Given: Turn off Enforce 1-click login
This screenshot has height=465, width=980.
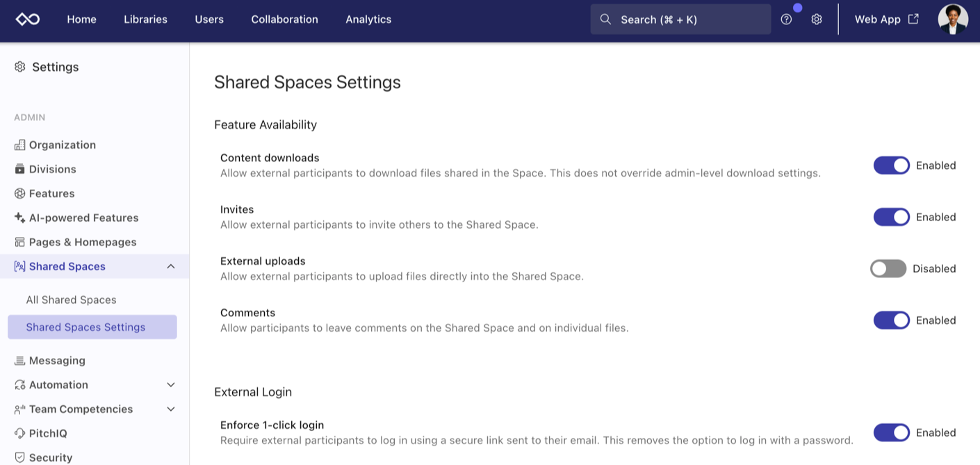Looking at the screenshot, I should click(x=891, y=432).
